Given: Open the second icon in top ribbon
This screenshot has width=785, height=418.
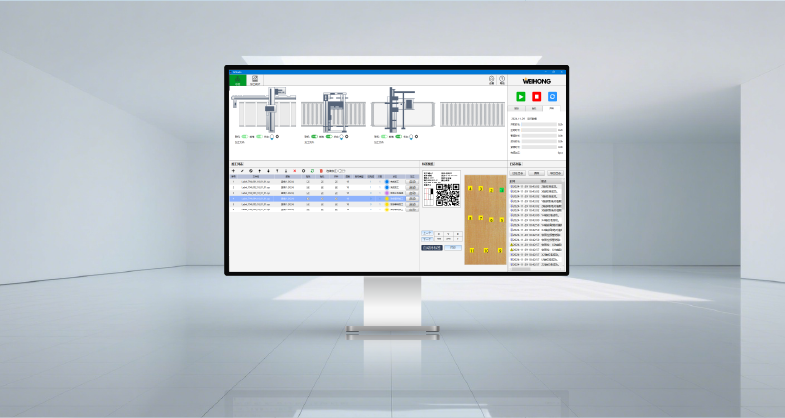Looking at the screenshot, I should (254, 80).
